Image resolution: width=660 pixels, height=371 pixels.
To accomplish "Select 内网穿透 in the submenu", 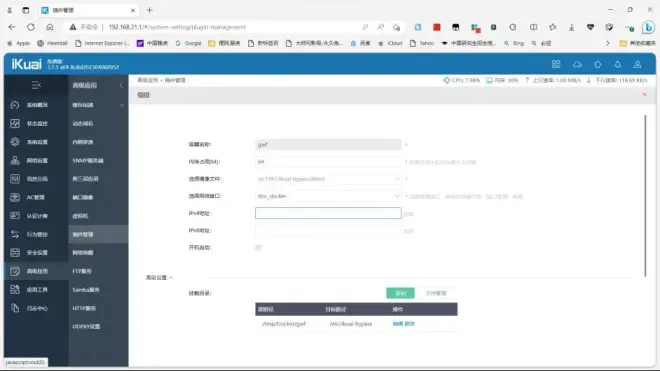I will coord(83,142).
